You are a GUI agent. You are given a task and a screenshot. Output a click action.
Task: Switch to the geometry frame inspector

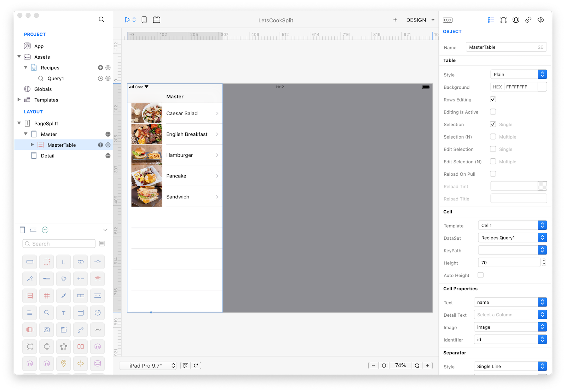(503, 20)
